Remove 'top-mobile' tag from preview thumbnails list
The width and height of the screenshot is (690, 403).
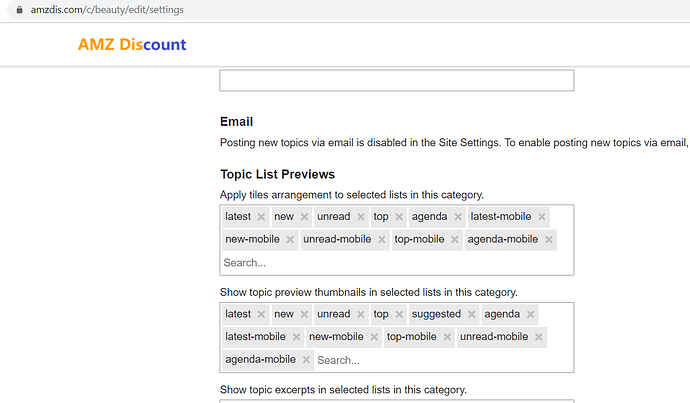point(447,337)
